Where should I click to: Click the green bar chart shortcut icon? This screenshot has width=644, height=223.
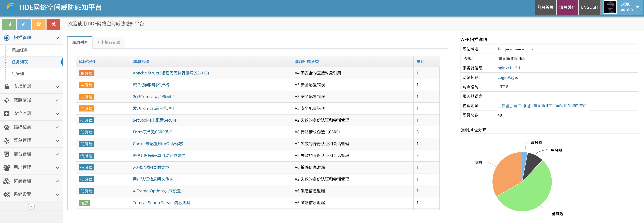(x=9, y=24)
